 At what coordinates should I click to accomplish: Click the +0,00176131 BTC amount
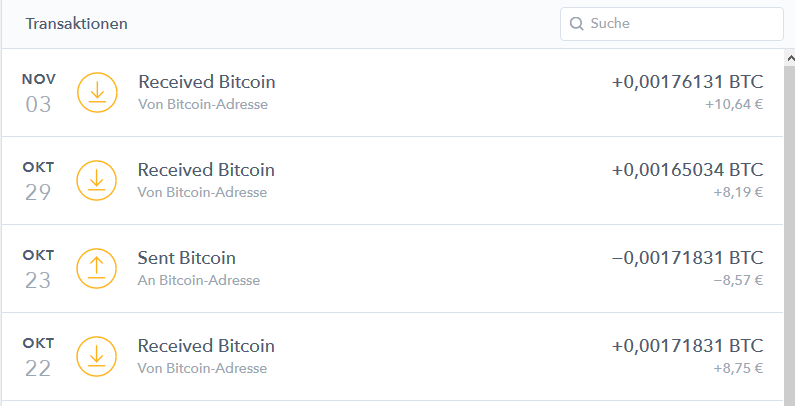tap(688, 82)
